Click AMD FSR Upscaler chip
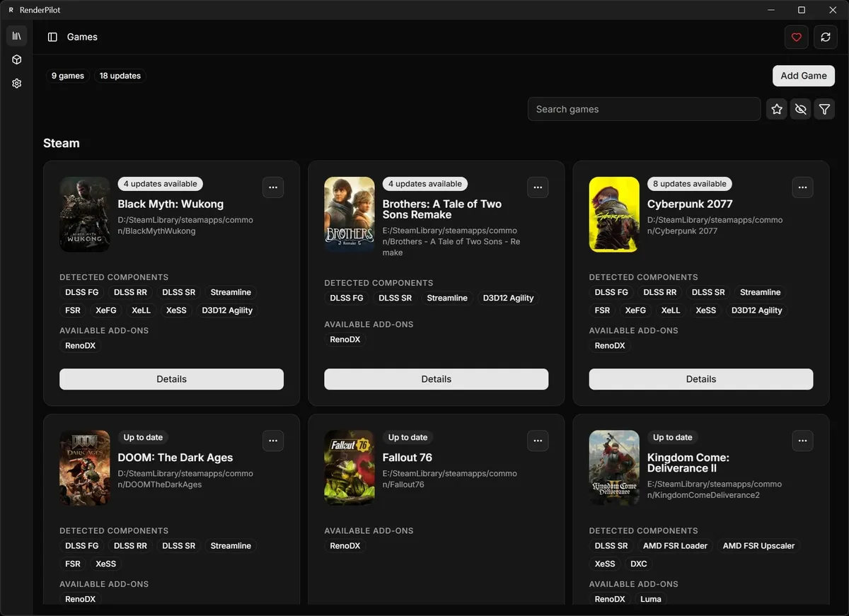 pos(758,546)
